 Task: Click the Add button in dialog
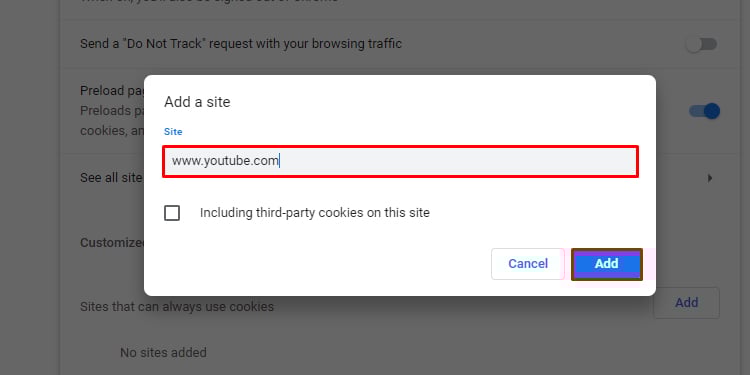(607, 264)
